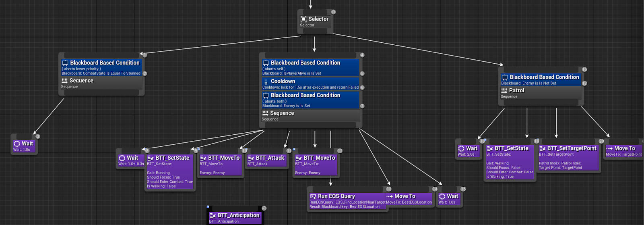Click the BTT_SetState icon with Gait Running
Image resolution: width=644 pixels, height=225 pixels.
151,158
